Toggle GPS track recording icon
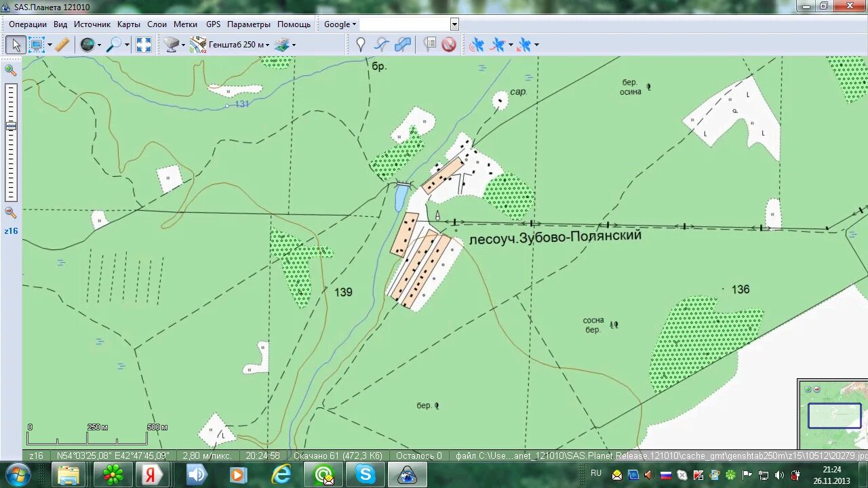868x488 pixels. click(x=498, y=45)
